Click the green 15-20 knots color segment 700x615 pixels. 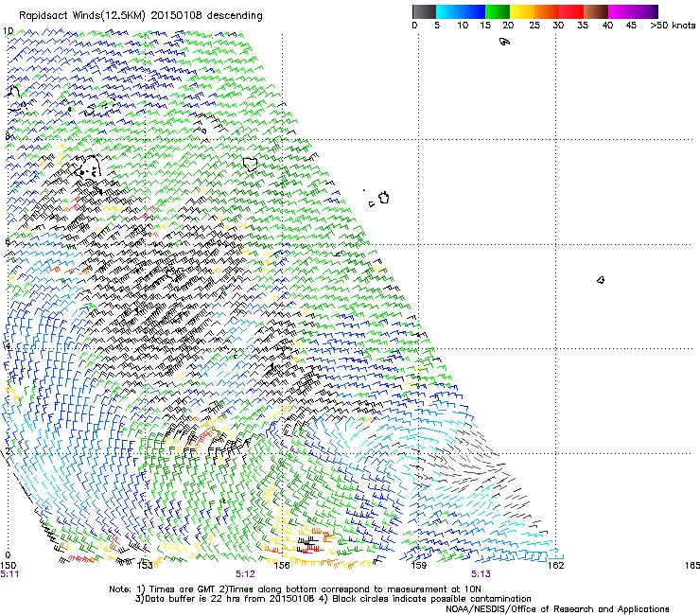[498, 11]
